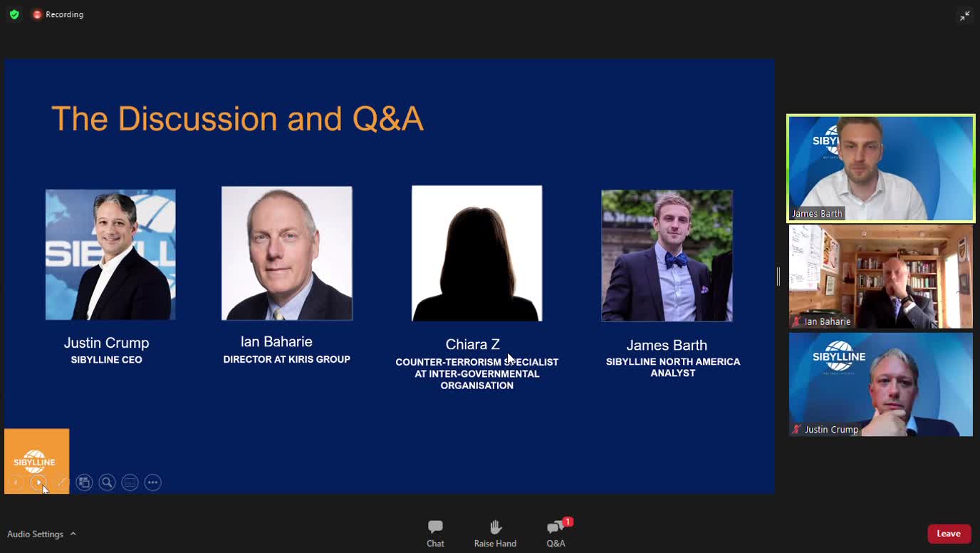Open the Q&A panel
Image resolution: width=980 pixels, height=553 pixels.
click(x=556, y=533)
